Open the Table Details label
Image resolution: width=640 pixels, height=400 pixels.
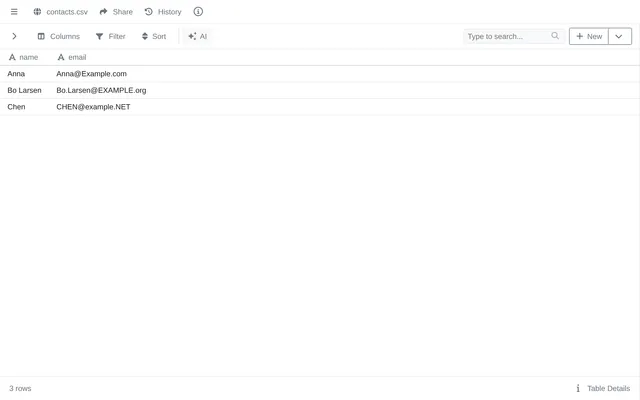[x=609, y=388]
